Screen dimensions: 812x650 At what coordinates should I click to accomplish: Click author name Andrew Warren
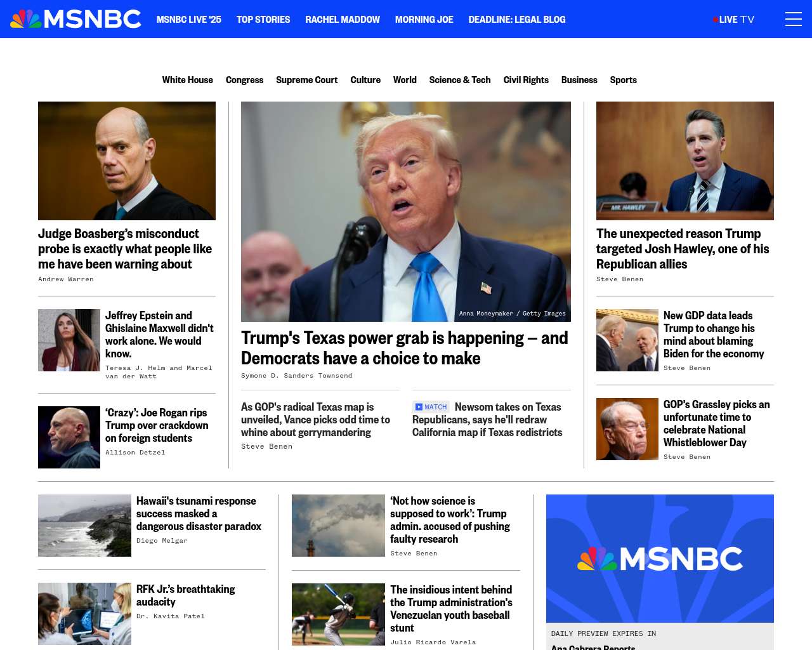click(x=66, y=279)
